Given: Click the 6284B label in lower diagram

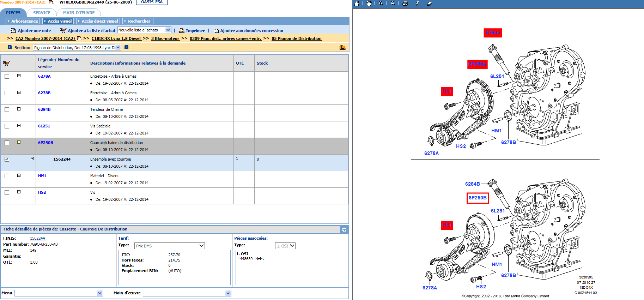Looking at the screenshot, I should click(472, 184).
